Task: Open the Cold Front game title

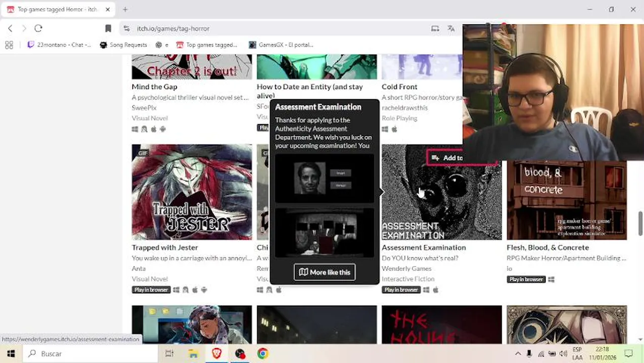Action: pos(400,87)
